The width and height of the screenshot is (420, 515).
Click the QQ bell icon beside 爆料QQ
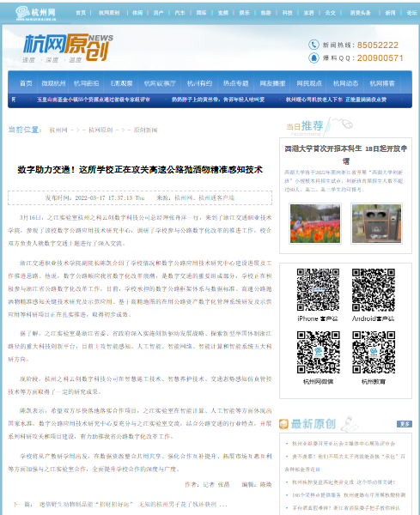point(313,58)
